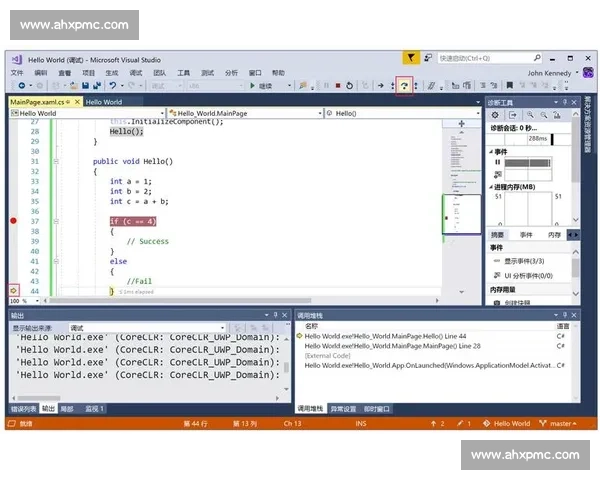Image resolution: width=600 pixels, height=480 pixels.
Task: Open the Hello() member dropdown
Action: 478,113
